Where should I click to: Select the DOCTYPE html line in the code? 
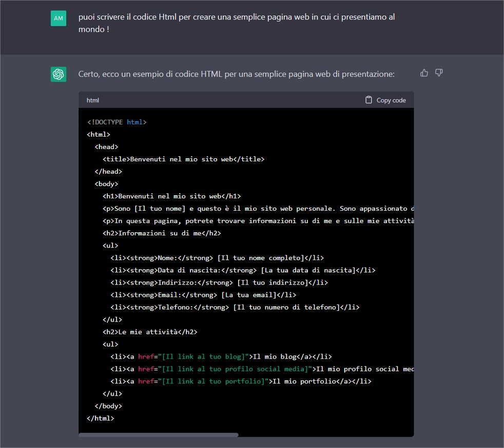click(x=117, y=122)
